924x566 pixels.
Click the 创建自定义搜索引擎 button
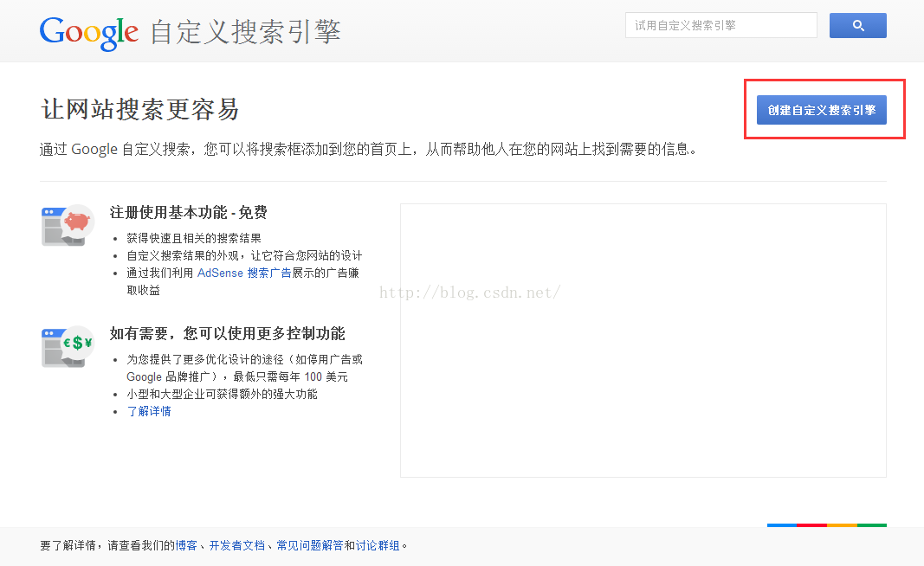click(x=822, y=110)
